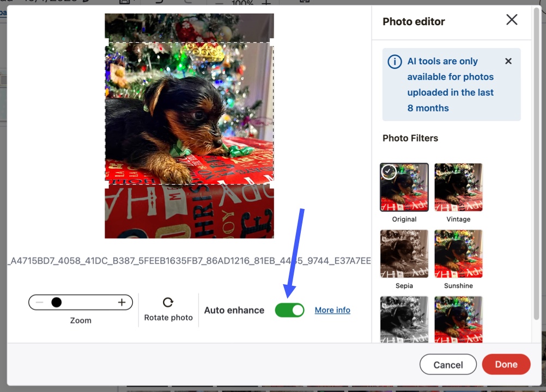Click the bottom-left crop handle
This screenshot has width=546, height=392.
(107, 185)
